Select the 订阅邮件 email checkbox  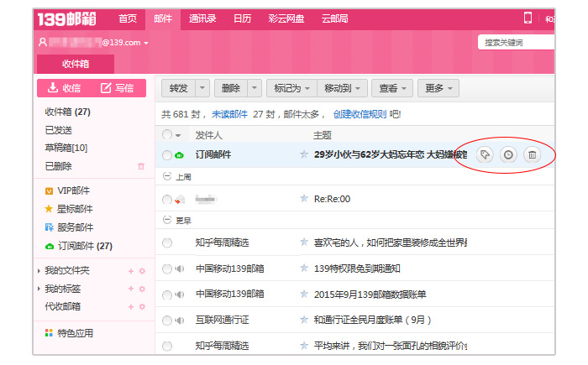(x=167, y=155)
